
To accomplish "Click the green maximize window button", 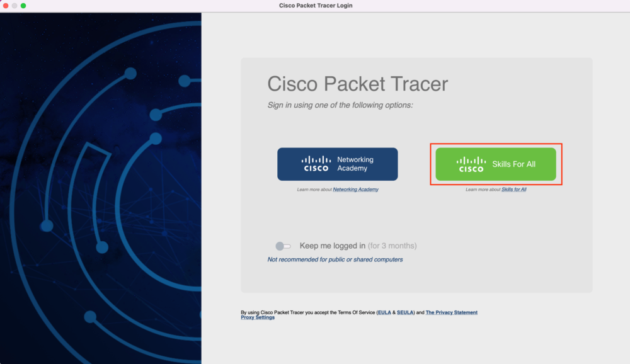I will (23, 6).
